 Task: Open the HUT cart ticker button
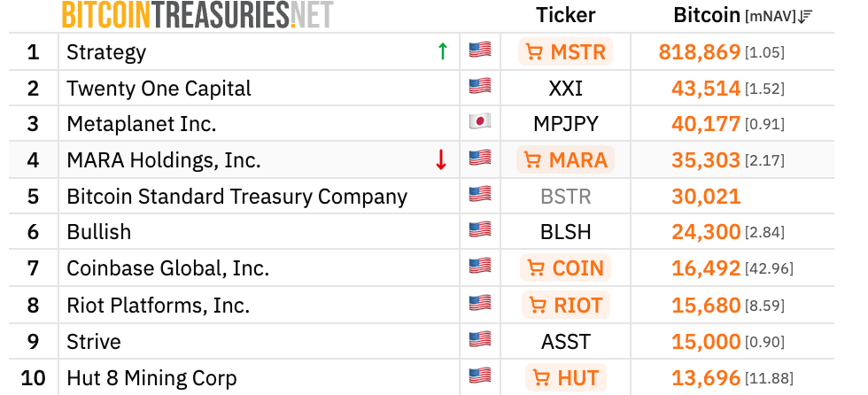tap(565, 377)
